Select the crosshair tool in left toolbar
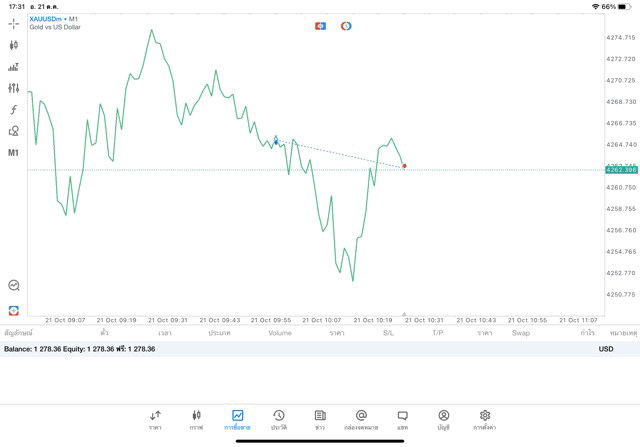 coord(13,23)
